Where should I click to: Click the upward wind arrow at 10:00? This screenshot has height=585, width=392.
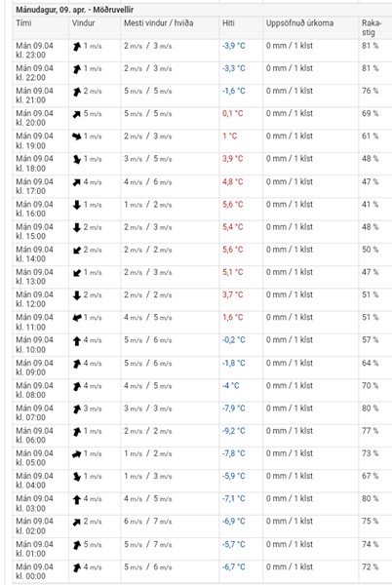[x=77, y=340]
